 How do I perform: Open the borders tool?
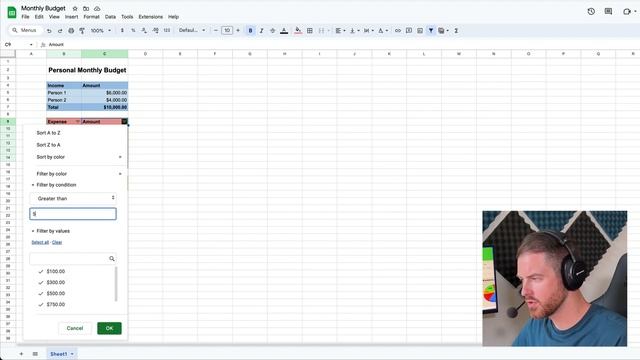pos(310,31)
